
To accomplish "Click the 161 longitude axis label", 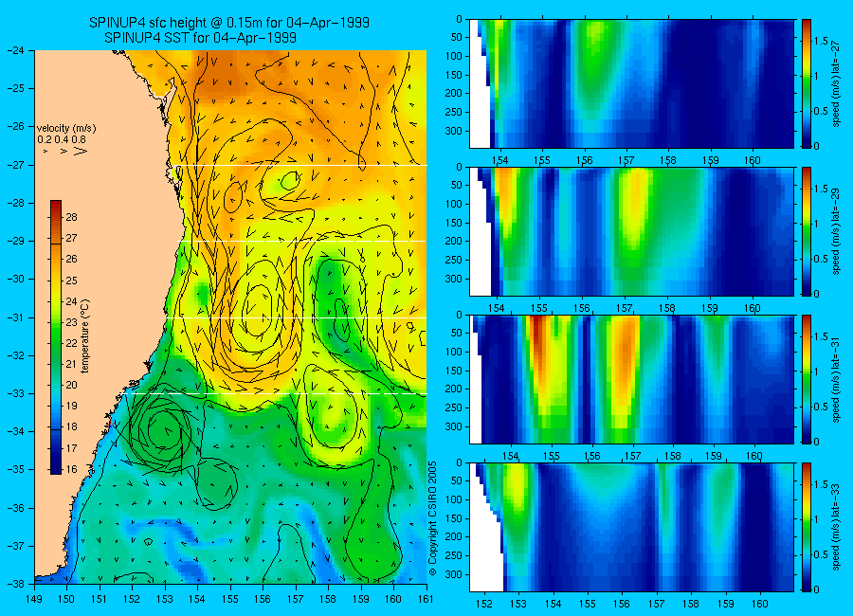I will pos(426,599).
